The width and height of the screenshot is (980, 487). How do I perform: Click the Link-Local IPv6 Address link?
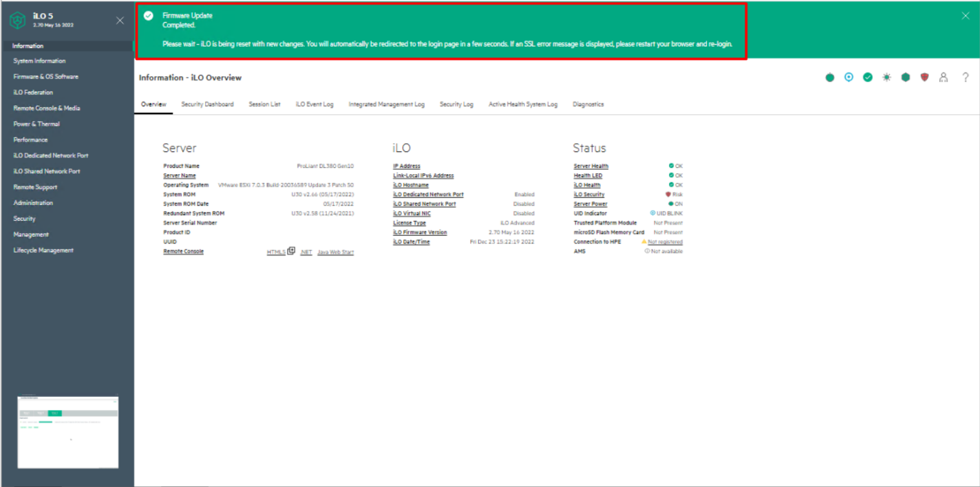(423, 175)
